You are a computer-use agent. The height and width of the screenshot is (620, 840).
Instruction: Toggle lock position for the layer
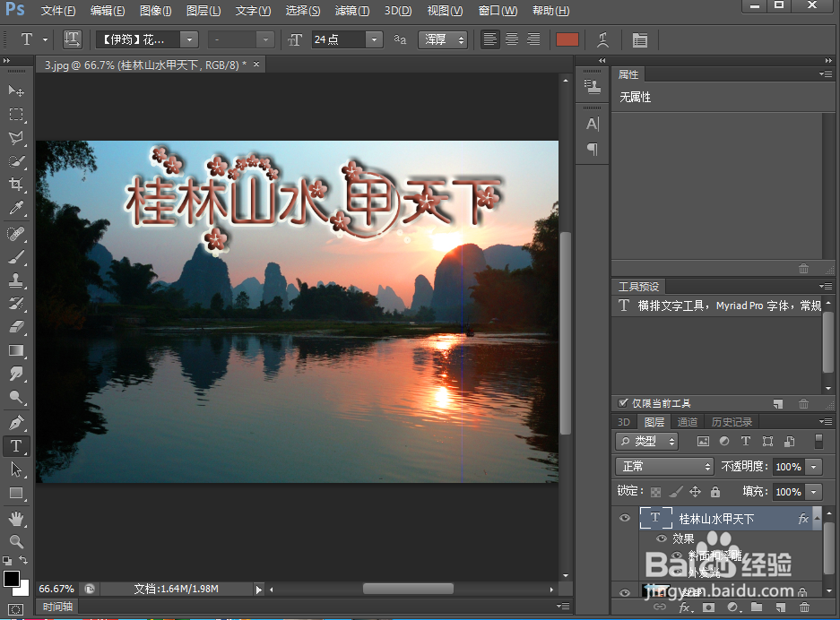click(695, 492)
